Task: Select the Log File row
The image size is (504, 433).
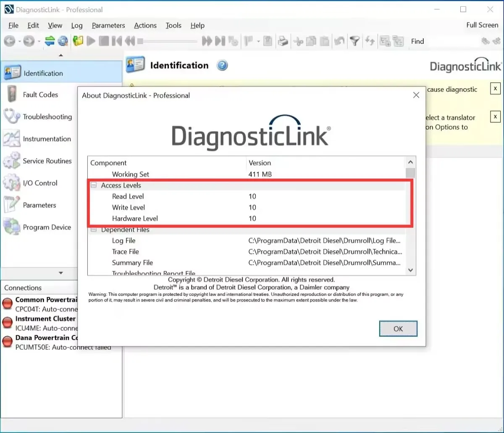Action: [x=247, y=240]
